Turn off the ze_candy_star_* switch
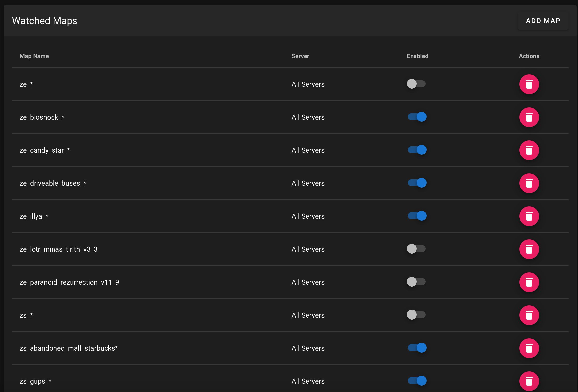Viewport: 578px width, 392px height. click(417, 150)
